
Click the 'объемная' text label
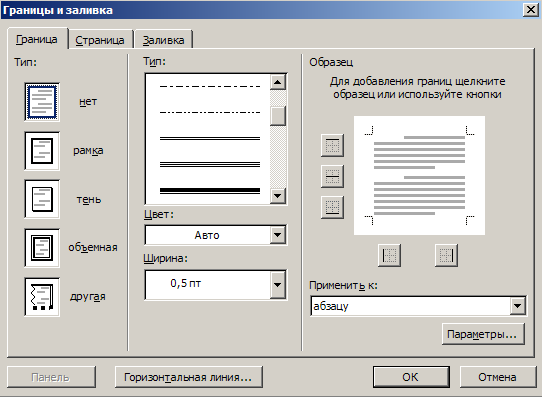93,247
